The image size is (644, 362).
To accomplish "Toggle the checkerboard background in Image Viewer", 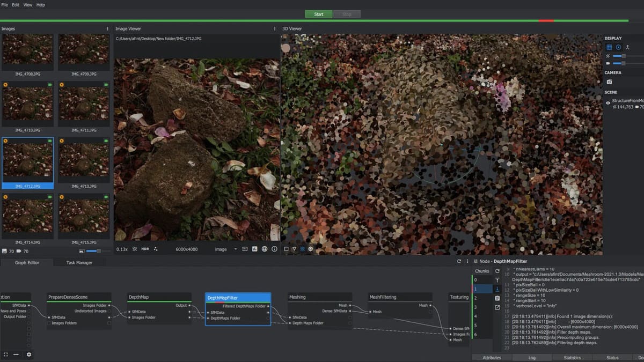I will coord(134,249).
